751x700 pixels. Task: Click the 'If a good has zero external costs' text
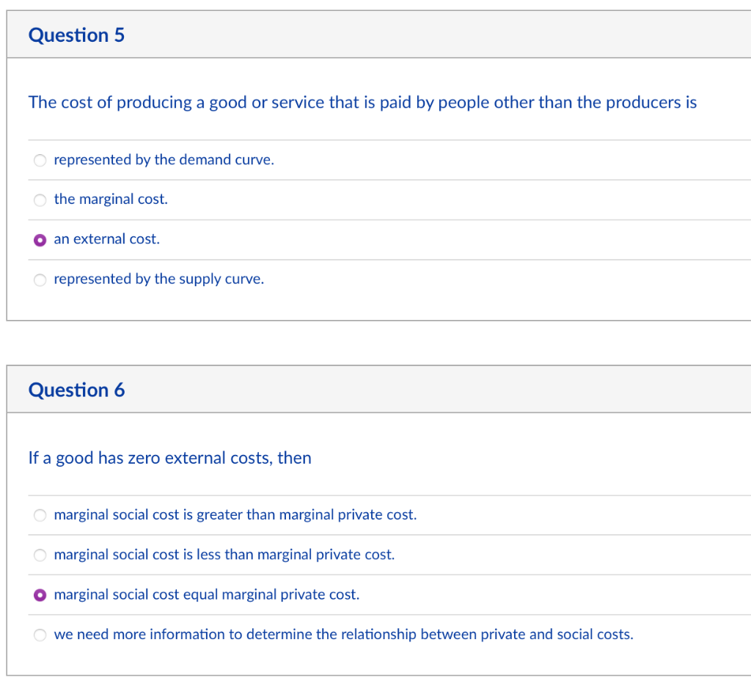pyautogui.click(x=169, y=458)
